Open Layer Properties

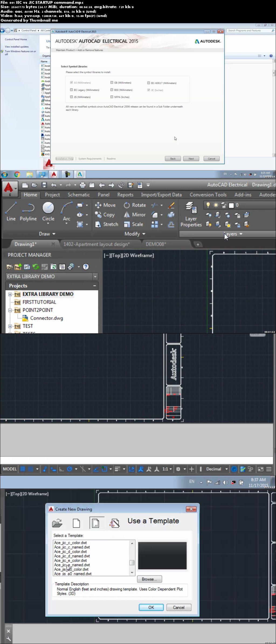pos(191,215)
